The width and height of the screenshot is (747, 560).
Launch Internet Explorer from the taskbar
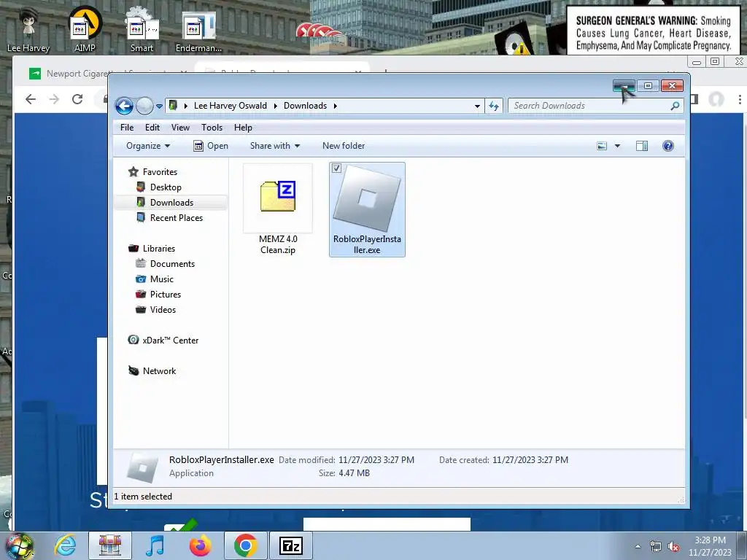pos(65,545)
